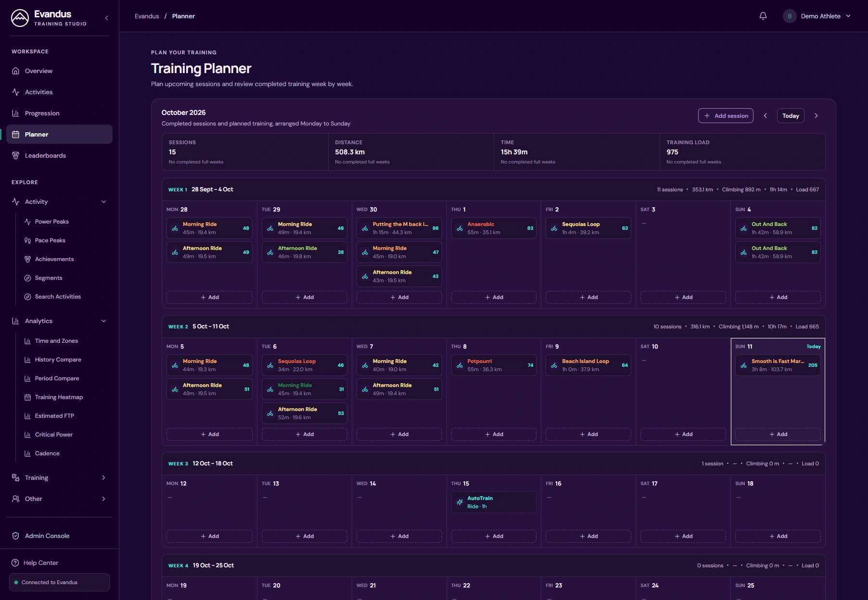Expand the Other section
868x600 pixels.
[103, 499]
